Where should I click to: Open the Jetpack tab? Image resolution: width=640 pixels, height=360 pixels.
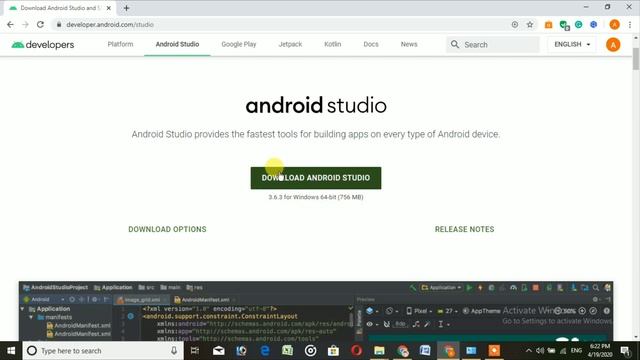click(x=290, y=44)
